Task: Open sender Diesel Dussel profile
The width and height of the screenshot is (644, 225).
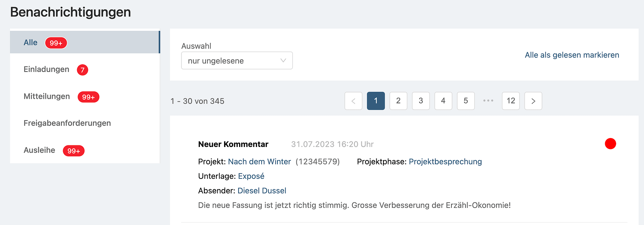Action: click(262, 191)
